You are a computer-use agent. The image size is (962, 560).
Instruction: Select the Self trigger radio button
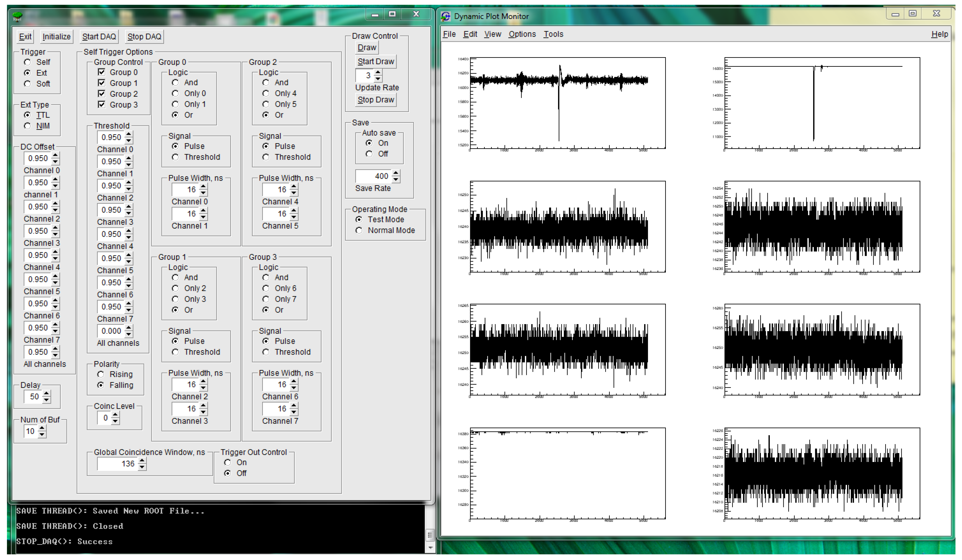[x=27, y=62]
